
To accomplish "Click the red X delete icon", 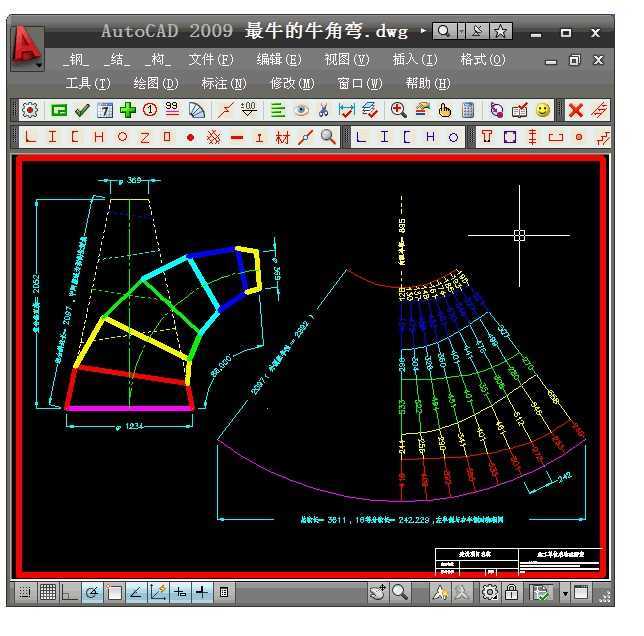I will [x=576, y=110].
